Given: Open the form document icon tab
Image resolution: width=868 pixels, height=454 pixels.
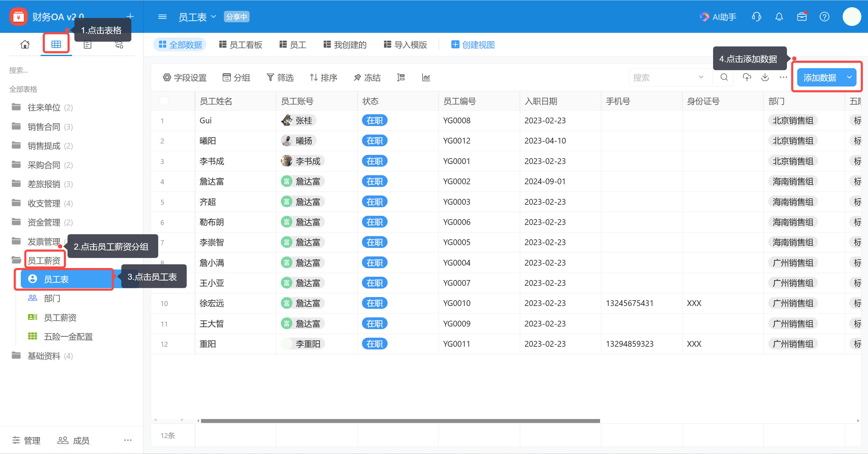Looking at the screenshot, I should (88, 44).
